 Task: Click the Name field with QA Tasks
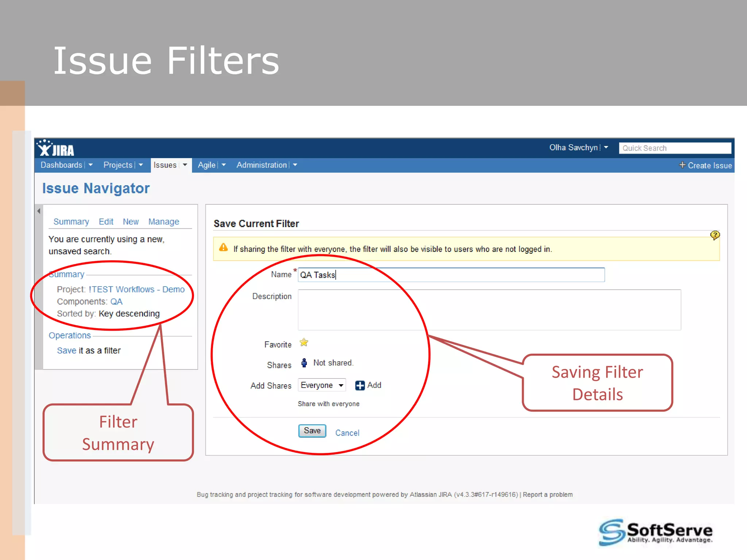click(x=451, y=275)
